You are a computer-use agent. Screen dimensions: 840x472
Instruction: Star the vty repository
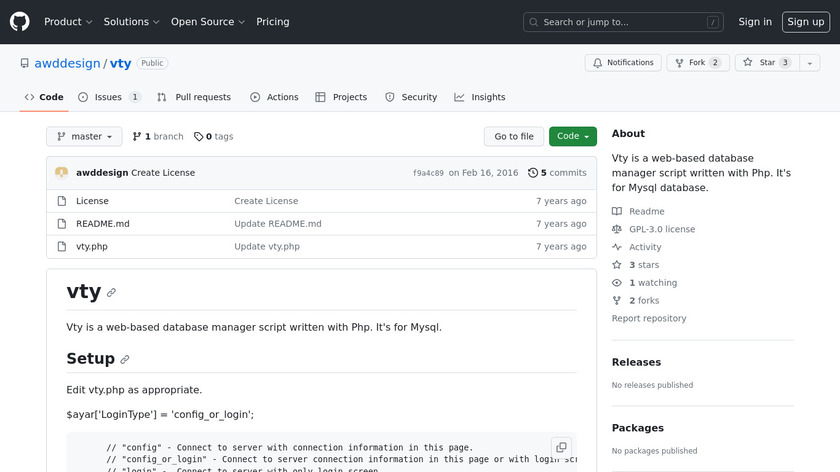[766, 62]
